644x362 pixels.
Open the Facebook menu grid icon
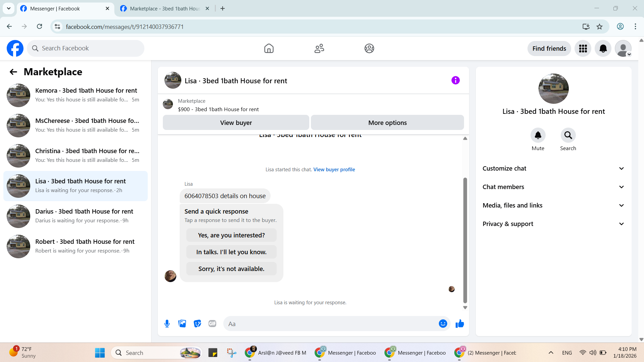(583, 48)
